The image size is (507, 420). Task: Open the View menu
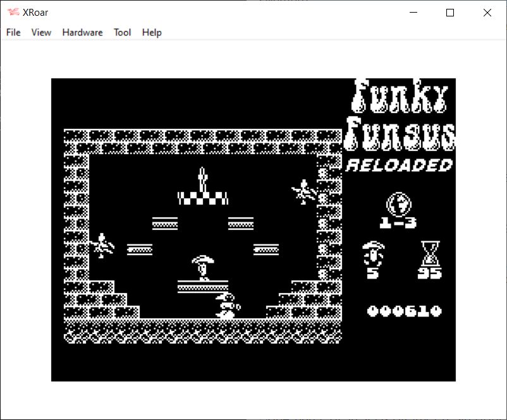[x=41, y=32]
